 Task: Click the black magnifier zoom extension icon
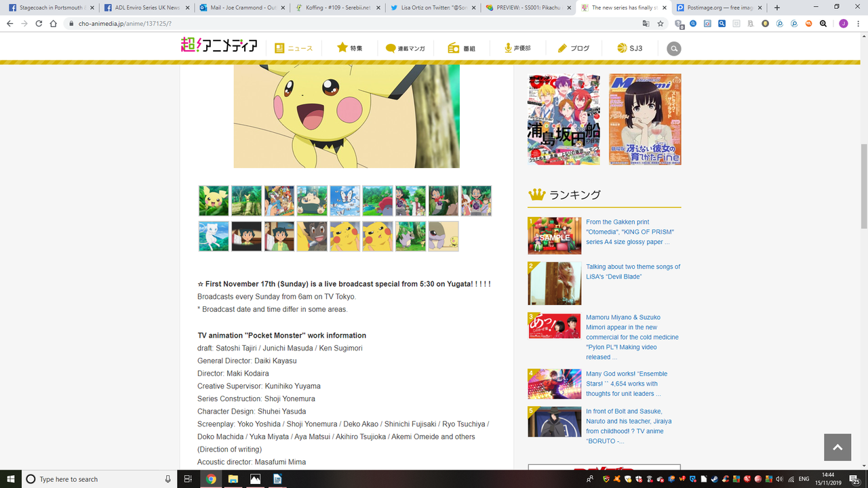point(823,23)
